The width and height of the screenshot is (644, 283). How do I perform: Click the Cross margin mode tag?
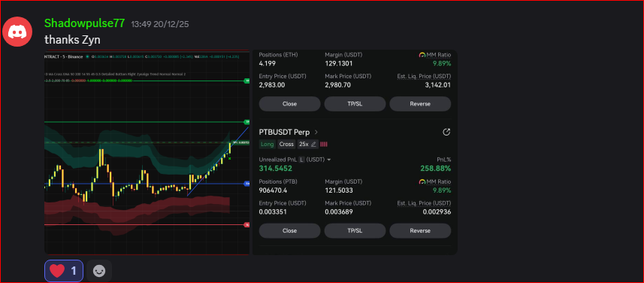click(x=286, y=145)
